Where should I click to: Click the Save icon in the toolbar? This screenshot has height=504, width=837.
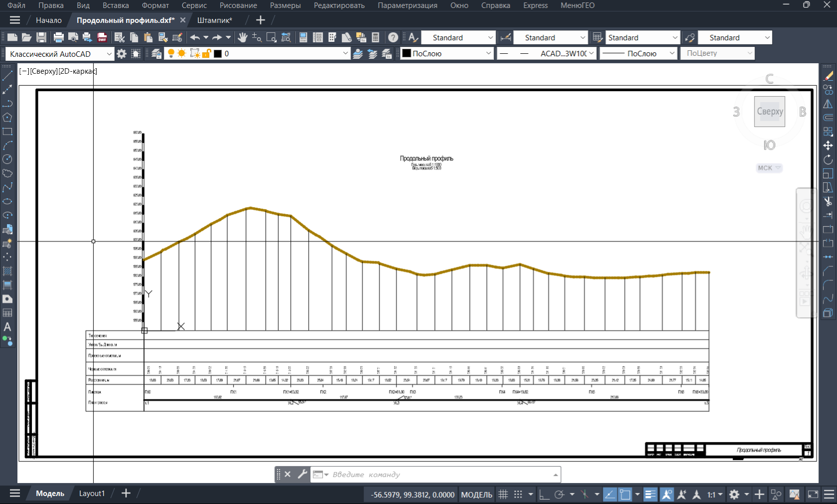pyautogui.click(x=41, y=37)
